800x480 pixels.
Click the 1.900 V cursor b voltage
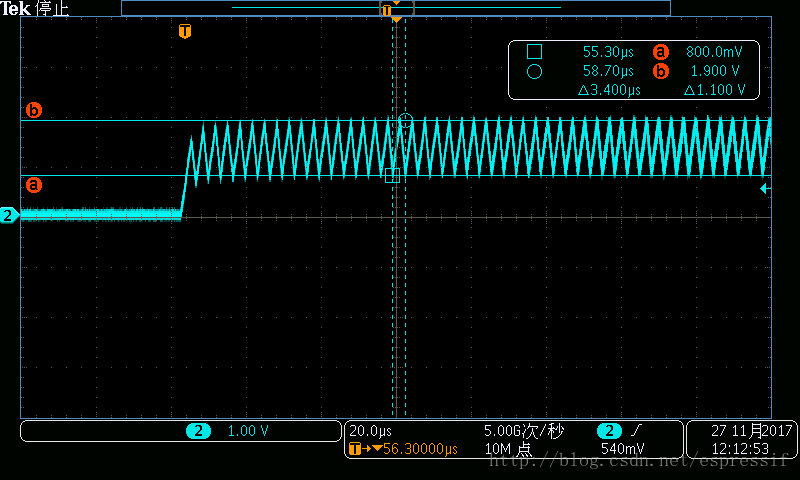tap(715, 71)
